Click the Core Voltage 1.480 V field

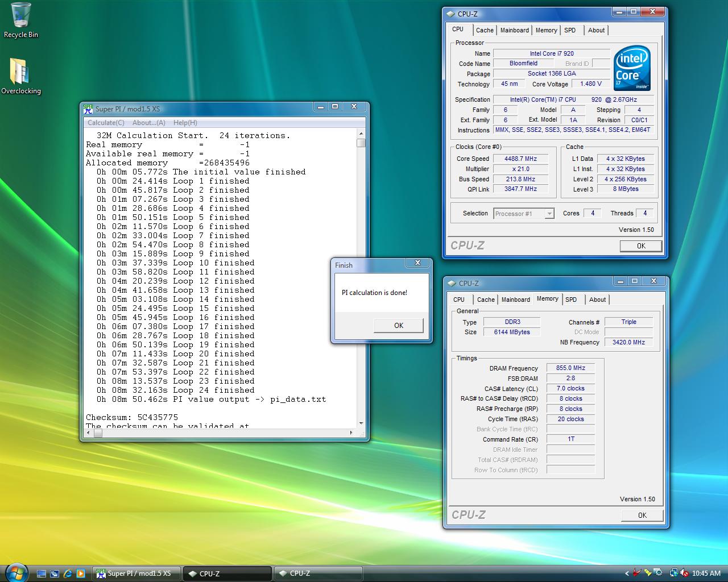click(591, 84)
